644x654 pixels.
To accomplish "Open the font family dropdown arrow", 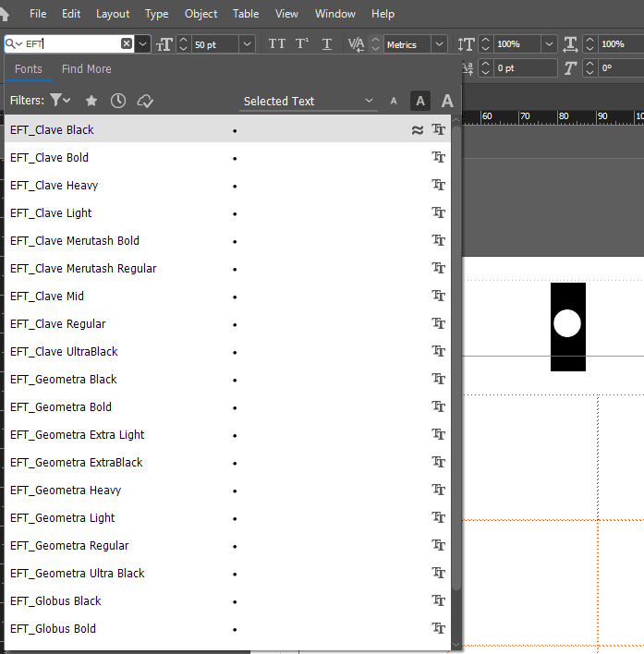I will 143,44.
